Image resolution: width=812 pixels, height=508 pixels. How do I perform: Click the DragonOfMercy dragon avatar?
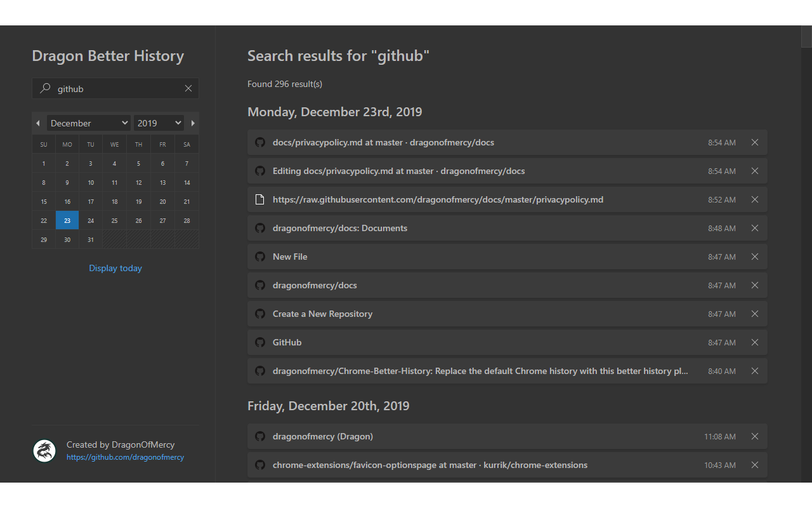click(44, 451)
